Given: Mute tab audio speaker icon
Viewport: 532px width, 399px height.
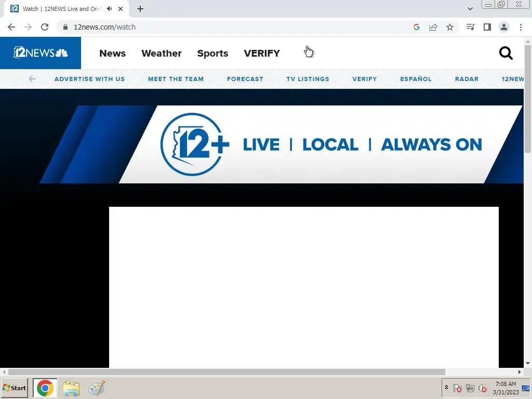Looking at the screenshot, I should tap(109, 9).
